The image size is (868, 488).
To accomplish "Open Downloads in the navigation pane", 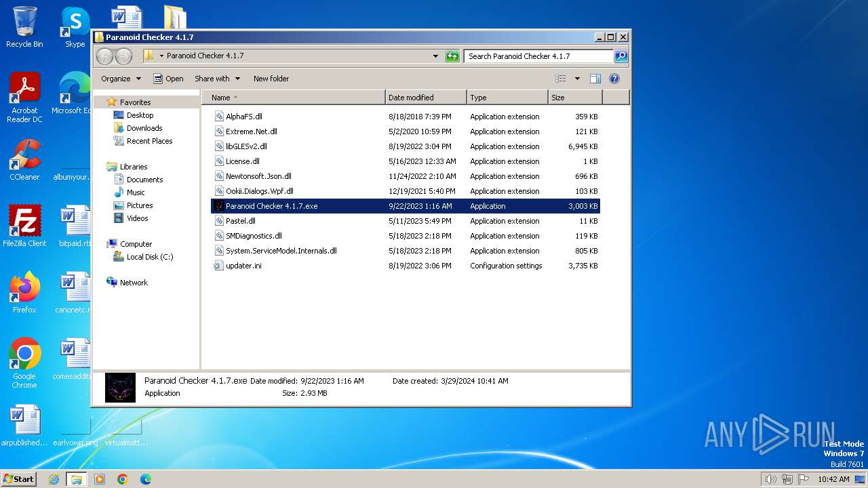I will click(144, 128).
